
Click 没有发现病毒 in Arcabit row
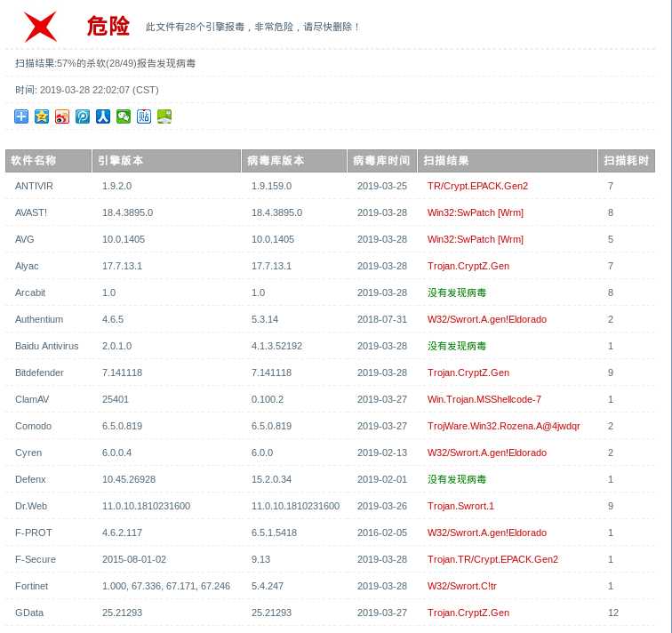pos(457,292)
